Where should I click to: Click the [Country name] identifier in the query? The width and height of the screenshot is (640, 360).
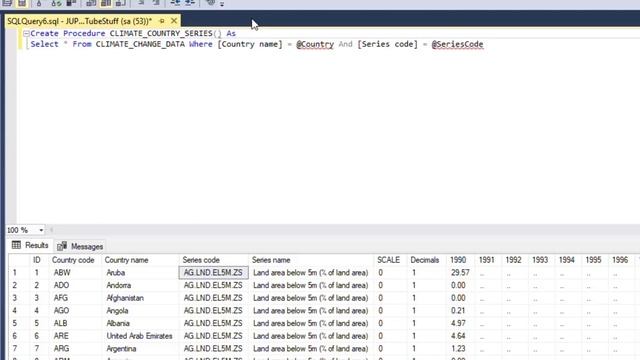click(x=250, y=44)
